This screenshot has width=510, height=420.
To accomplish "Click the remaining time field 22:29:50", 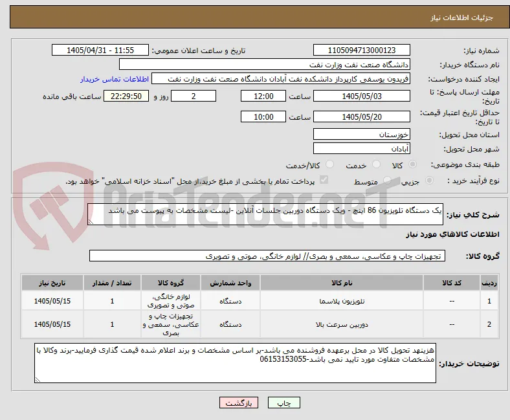I will pyautogui.click(x=126, y=96).
